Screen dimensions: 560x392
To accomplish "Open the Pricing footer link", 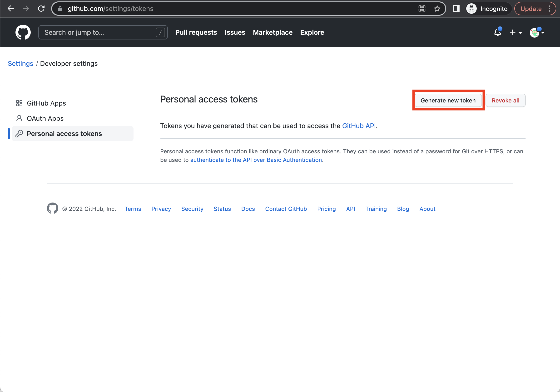I will click(x=326, y=209).
